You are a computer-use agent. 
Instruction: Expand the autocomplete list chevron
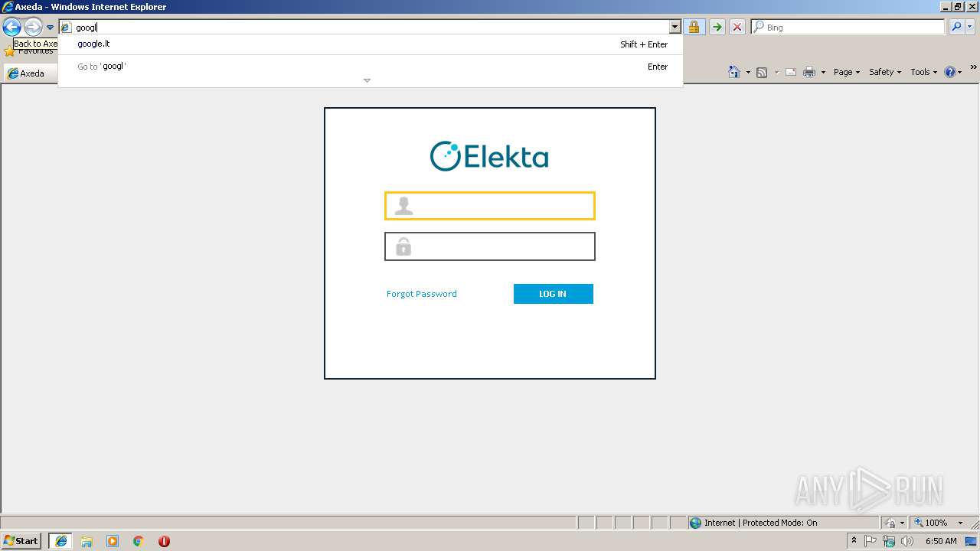point(367,80)
